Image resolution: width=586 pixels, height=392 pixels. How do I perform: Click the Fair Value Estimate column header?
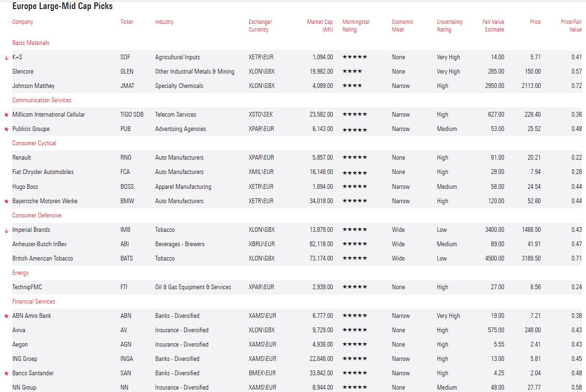(x=493, y=26)
